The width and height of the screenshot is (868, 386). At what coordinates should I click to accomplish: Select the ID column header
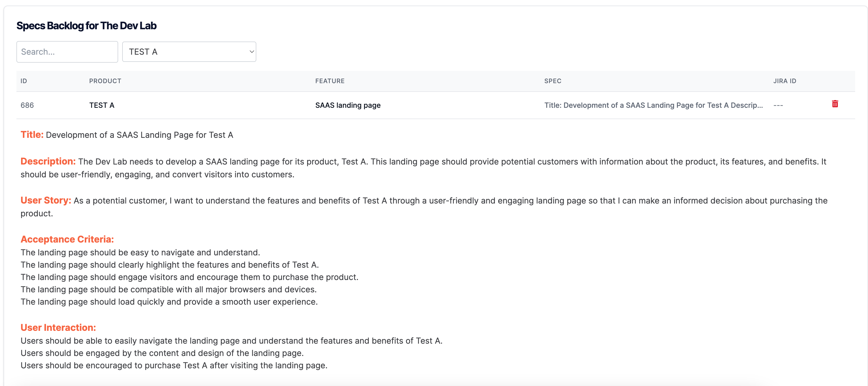click(24, 81)
